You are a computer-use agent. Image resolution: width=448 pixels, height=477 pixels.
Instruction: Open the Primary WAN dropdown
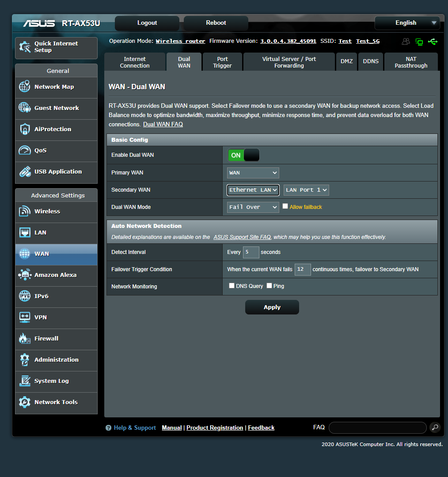[253, 173]
